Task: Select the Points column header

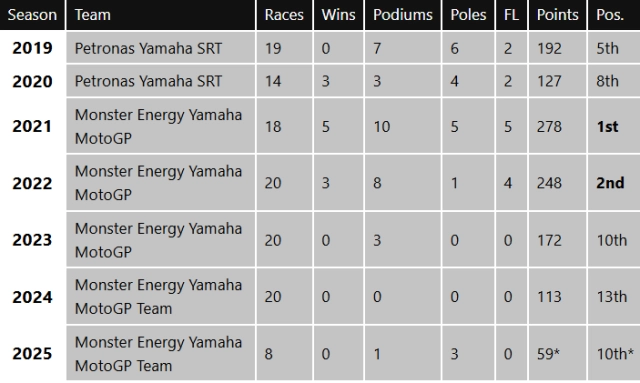Action: [x=558, y=15]
